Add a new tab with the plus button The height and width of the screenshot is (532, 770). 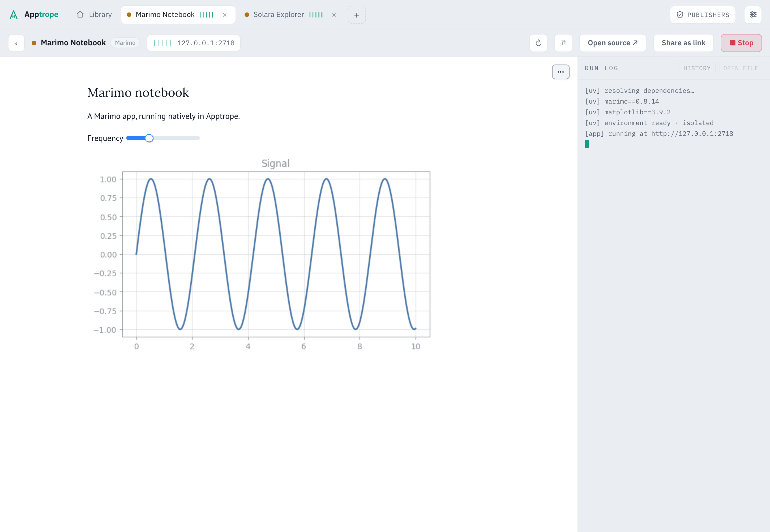tap(356, 15)
